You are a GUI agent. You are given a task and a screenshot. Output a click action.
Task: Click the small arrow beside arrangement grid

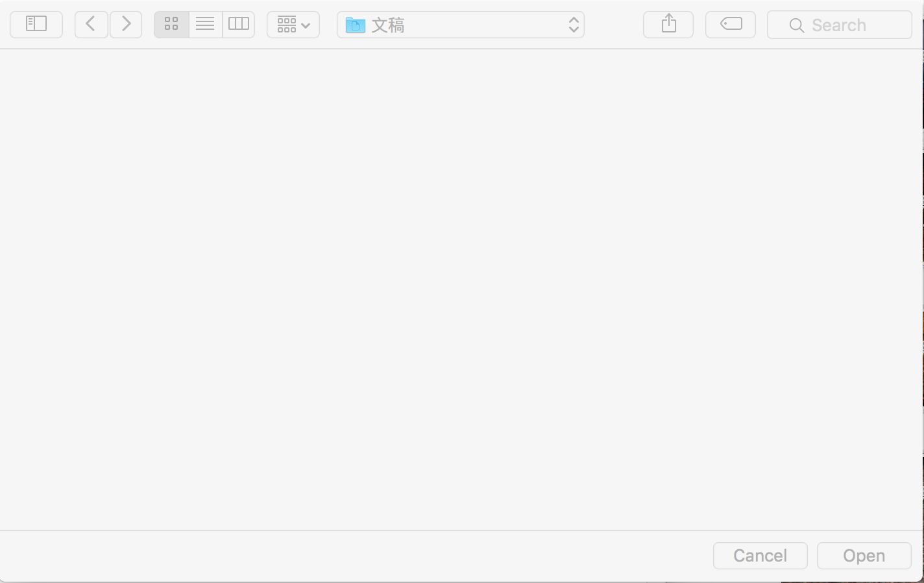[306, 26]
